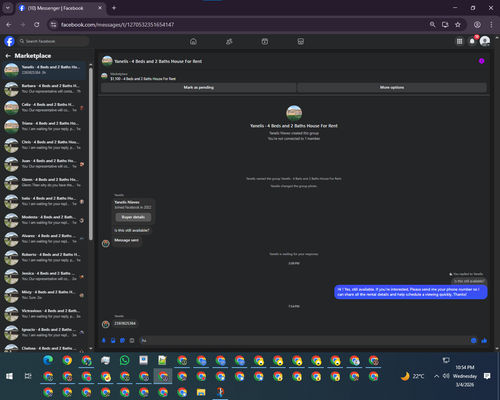The image size is (500, 400).
Task: Open the emoji picker in message box
Action: pos(473,340)
